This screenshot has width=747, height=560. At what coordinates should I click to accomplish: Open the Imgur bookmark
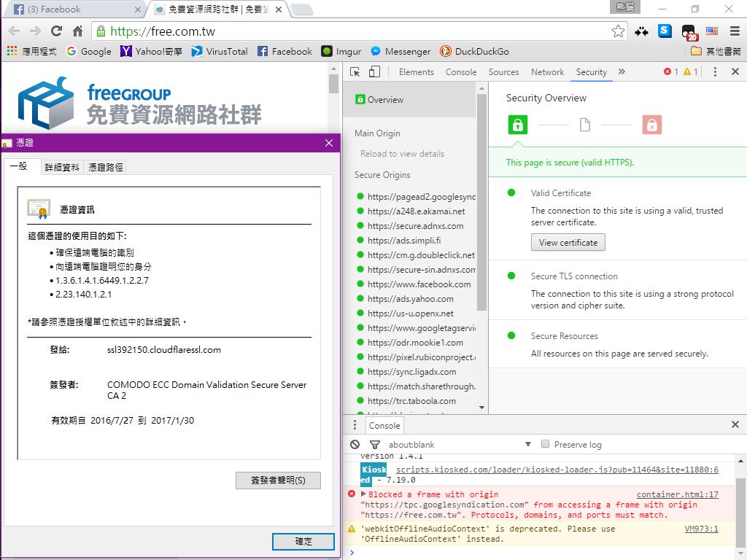(x=341, y=51)
